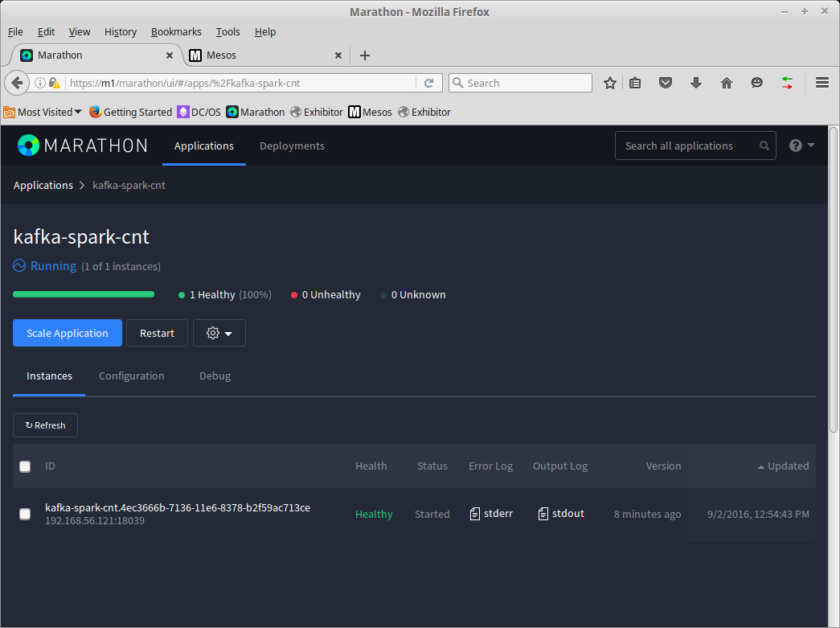Open the Hello chat smiley icon
840x628 pixels.
(757, 83)
